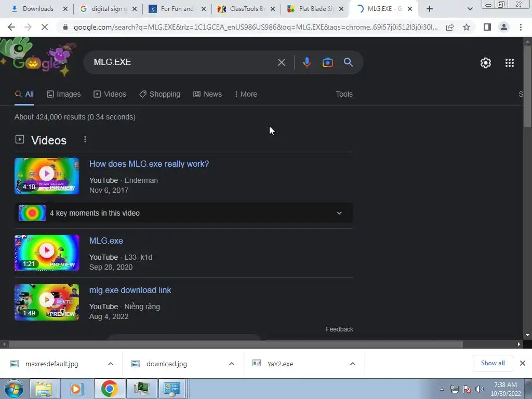Show all downloads

pyautogui.click(x=493, y=363)
